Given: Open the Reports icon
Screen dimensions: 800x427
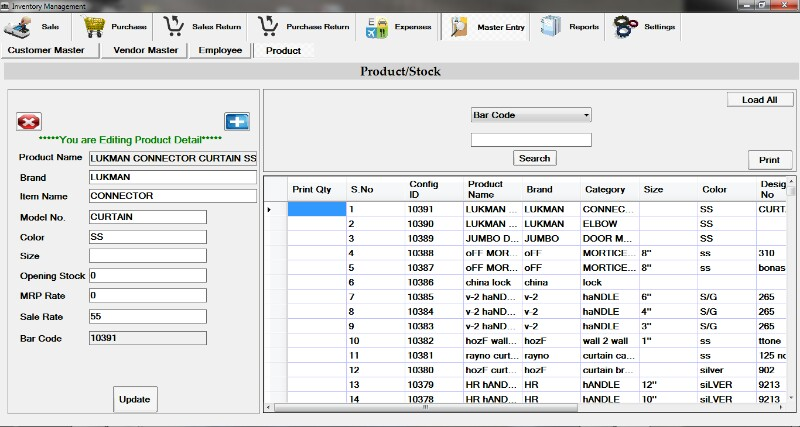Looking at the screenshot, I should pos(550,27).
